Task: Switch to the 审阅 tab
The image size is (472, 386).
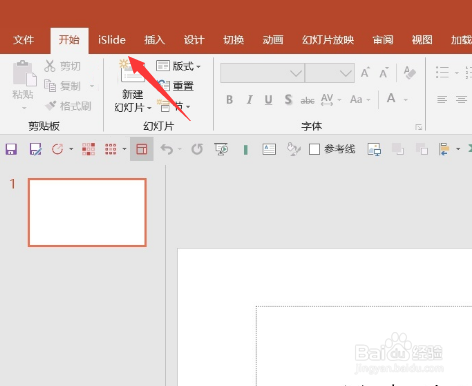Action: click(383, 40)
